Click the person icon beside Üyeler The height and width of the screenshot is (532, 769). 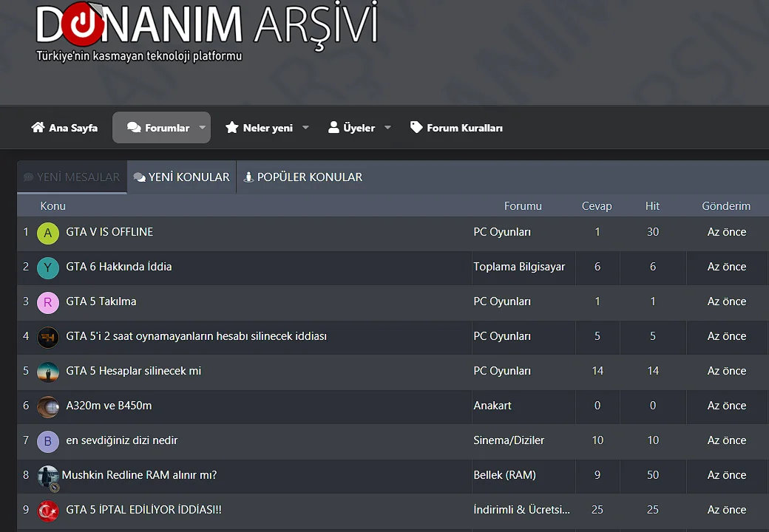[333, 127]
